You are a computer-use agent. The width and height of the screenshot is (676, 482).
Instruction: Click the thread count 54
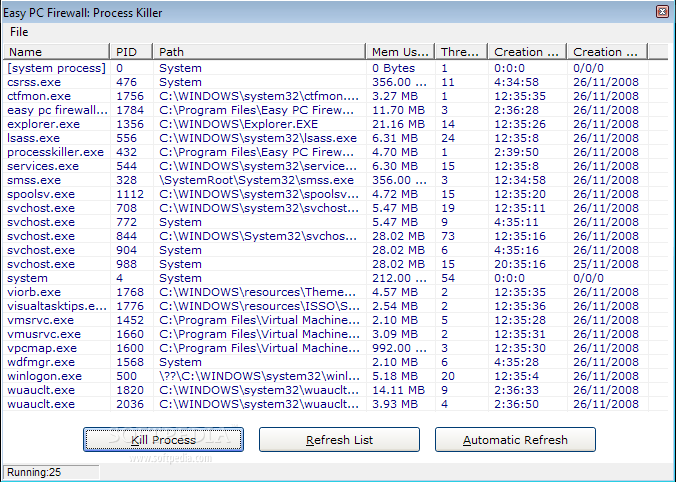pos(448,279)
